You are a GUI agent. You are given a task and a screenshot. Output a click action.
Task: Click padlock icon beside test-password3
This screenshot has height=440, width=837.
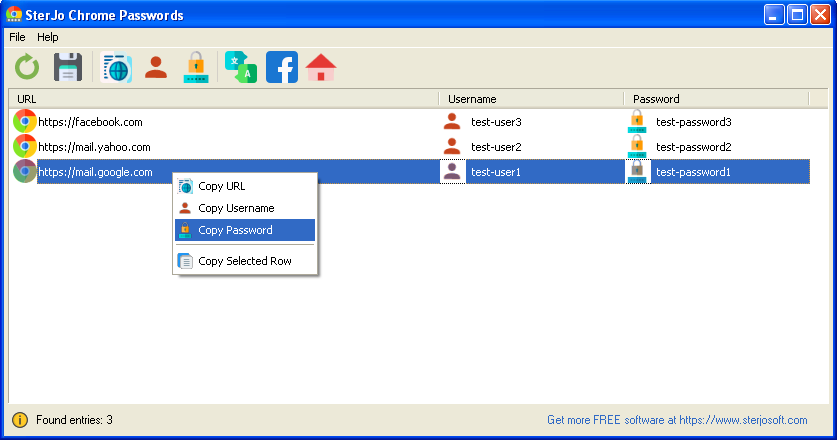[637, 121]
